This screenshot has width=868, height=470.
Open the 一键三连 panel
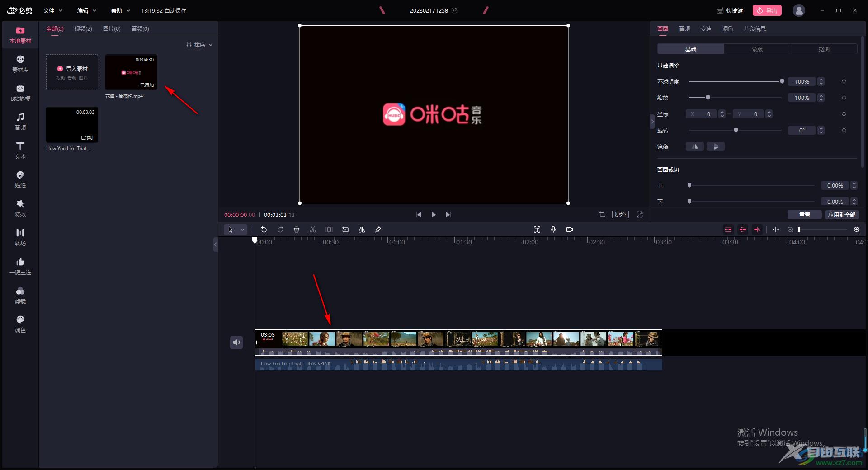pyautogui.click(x=20, y=267)
